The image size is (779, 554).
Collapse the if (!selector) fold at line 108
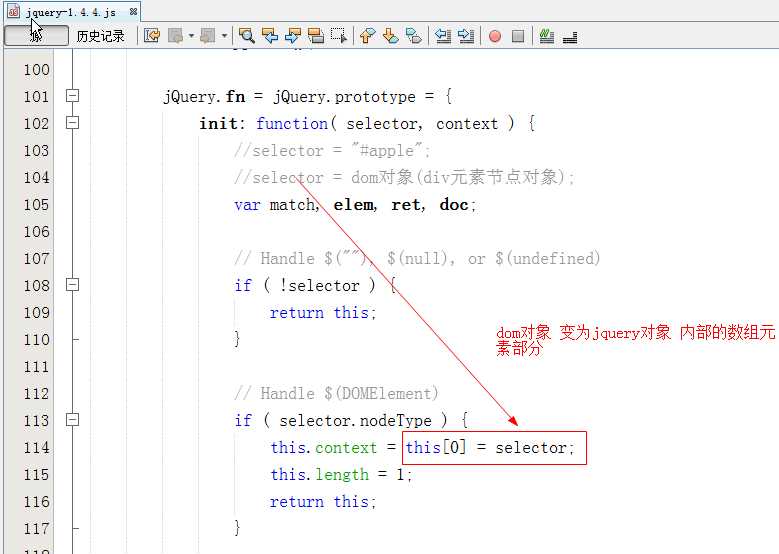click(73, 285)
